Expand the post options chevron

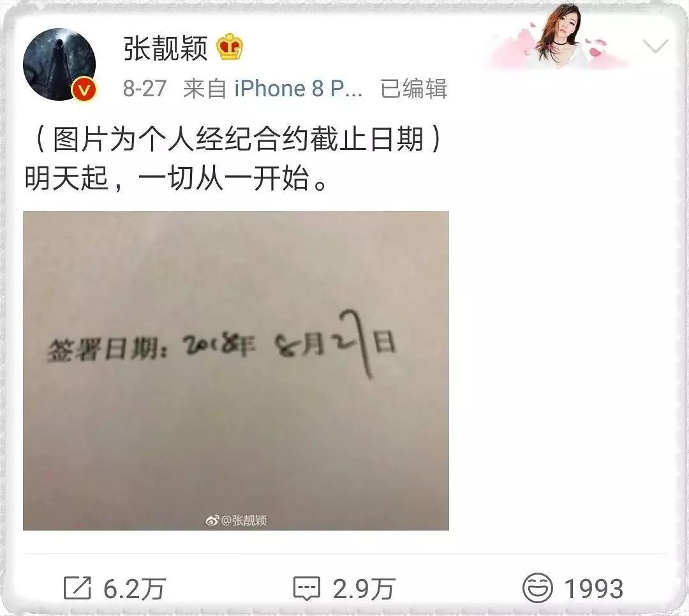[x=655, y=45]
